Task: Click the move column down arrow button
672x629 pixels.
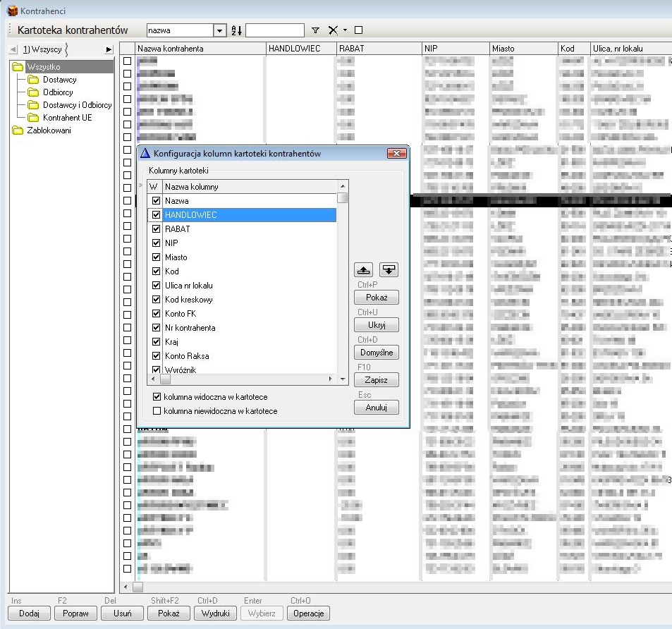Action: (x=389, y=270)
